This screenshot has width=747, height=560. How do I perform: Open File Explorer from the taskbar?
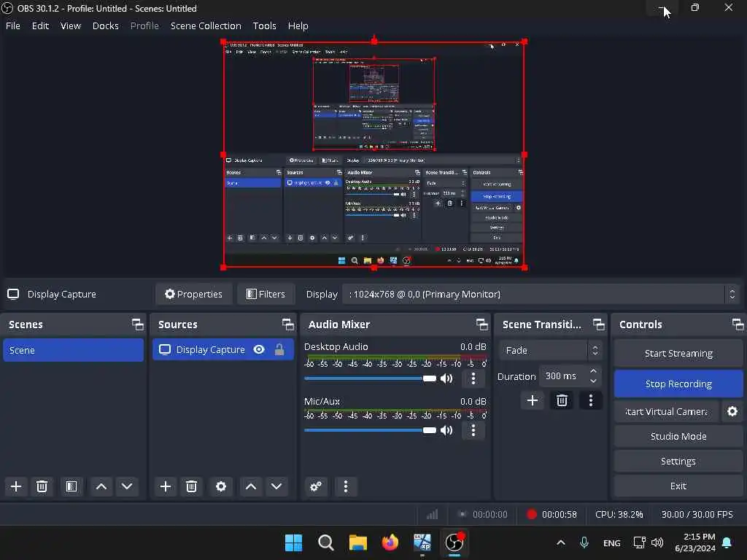point(357,542)
